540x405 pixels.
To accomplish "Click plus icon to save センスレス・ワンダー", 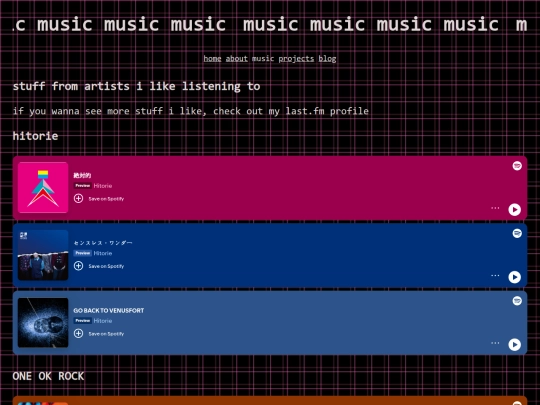I will click(x=79, y=266).
